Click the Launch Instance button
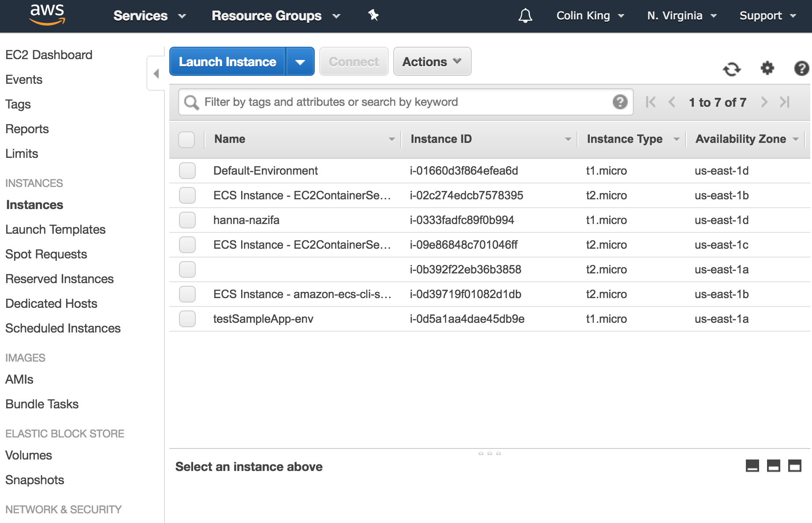Image resolution: width=812 pixels, height=523 pixels. 227,62
